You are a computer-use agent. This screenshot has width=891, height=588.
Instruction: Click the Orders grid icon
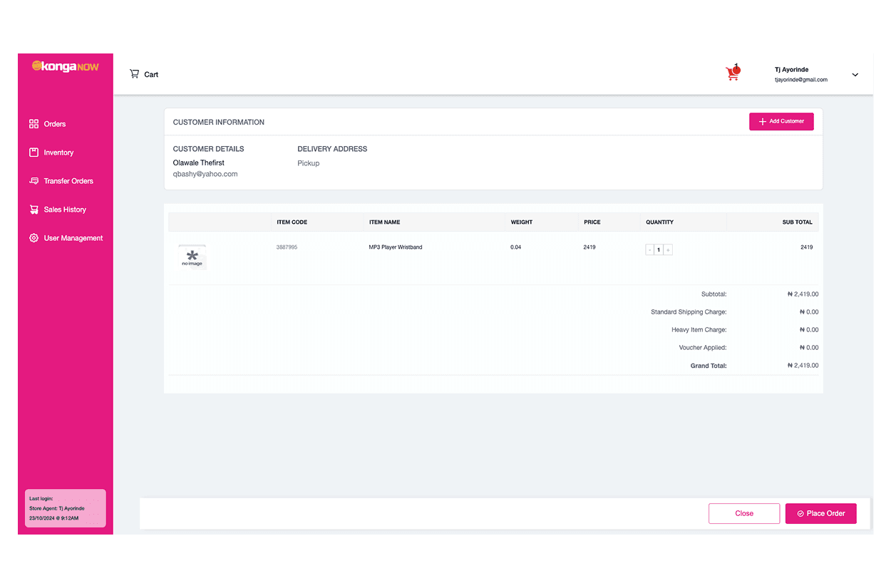click(x=34, y=124)
